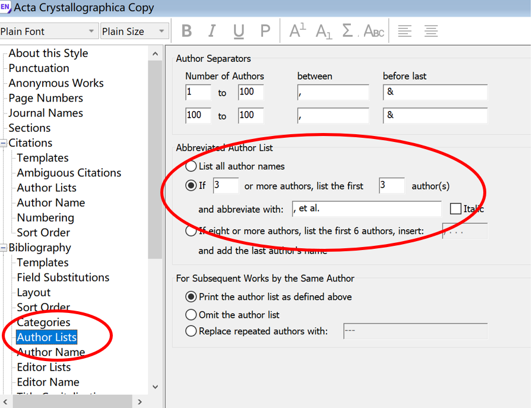Open Ambiguous Citations settings
Image resolution: width=532 pixels, height=408 pixels.
(69, 173)
